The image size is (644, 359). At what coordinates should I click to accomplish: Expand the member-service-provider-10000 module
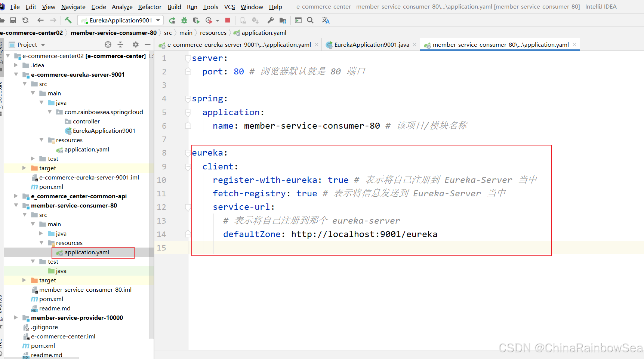point(16,317)
